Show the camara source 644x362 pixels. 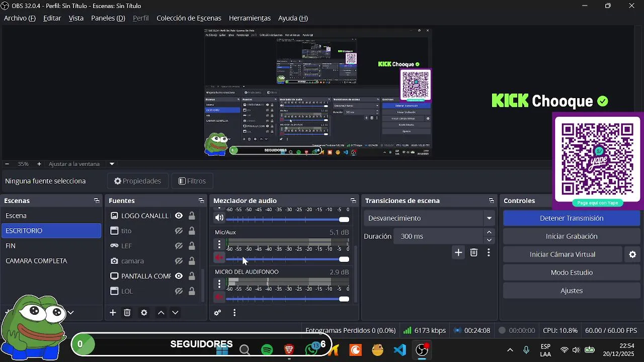[x=179, y=261]
